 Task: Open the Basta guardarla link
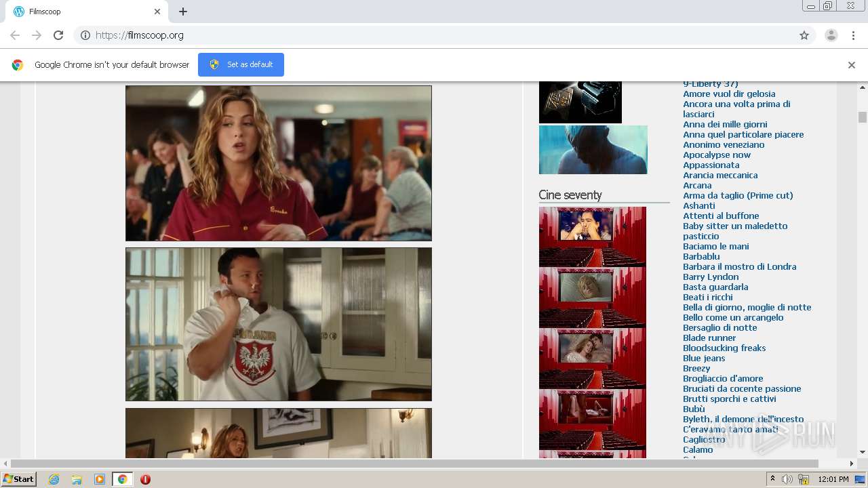(x=715, y=287)
